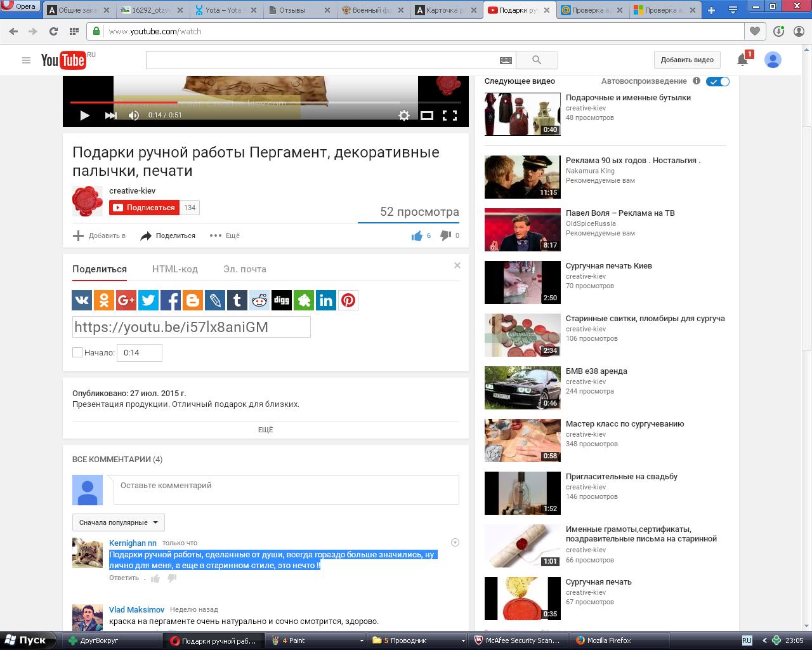This screenshot has height=650, width=812.
Task: Select the Поделиться share tab
Action: coord(100,269)
